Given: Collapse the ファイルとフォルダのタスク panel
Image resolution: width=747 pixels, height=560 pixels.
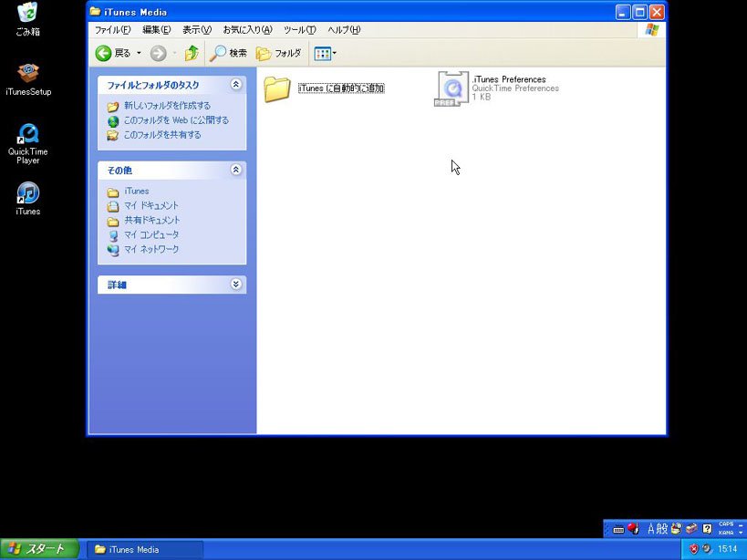Looking at the screenshot, I should [236, 85].
